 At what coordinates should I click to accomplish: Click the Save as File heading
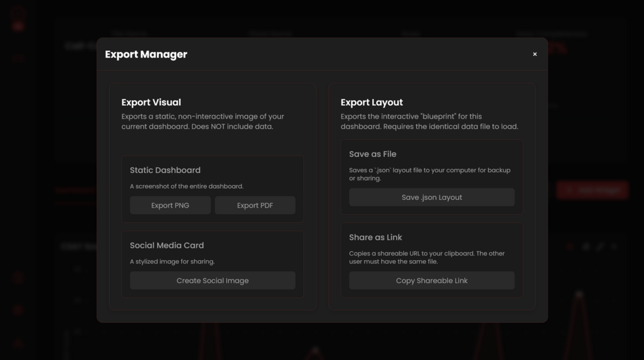point(372,154)
